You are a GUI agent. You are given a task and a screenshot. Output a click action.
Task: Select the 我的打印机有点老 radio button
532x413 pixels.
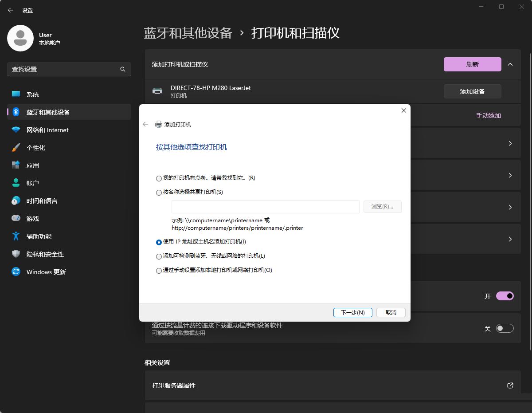click(x=159, y=178)
